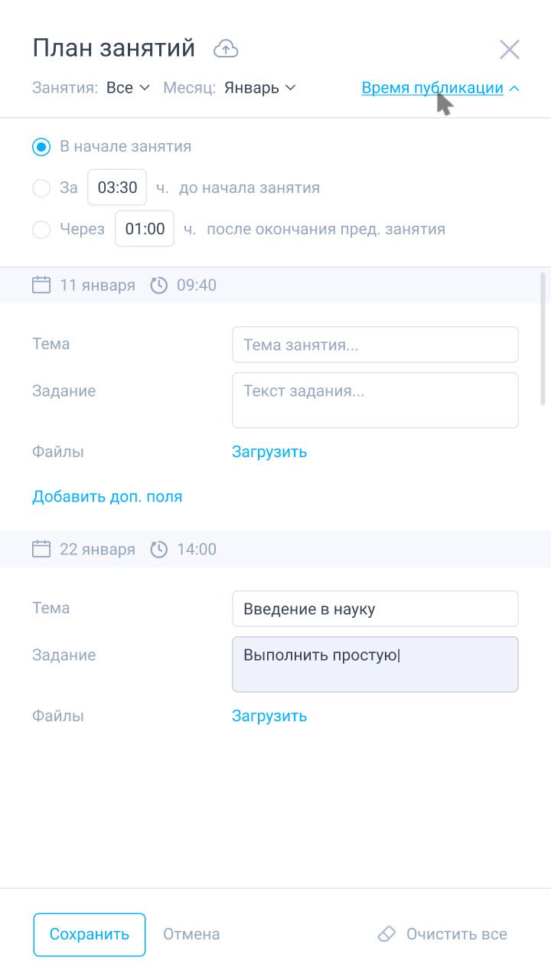551x980 pixels.
Task: Choose the 'Через ... после окончания' radio
Action: coord(41,230)
